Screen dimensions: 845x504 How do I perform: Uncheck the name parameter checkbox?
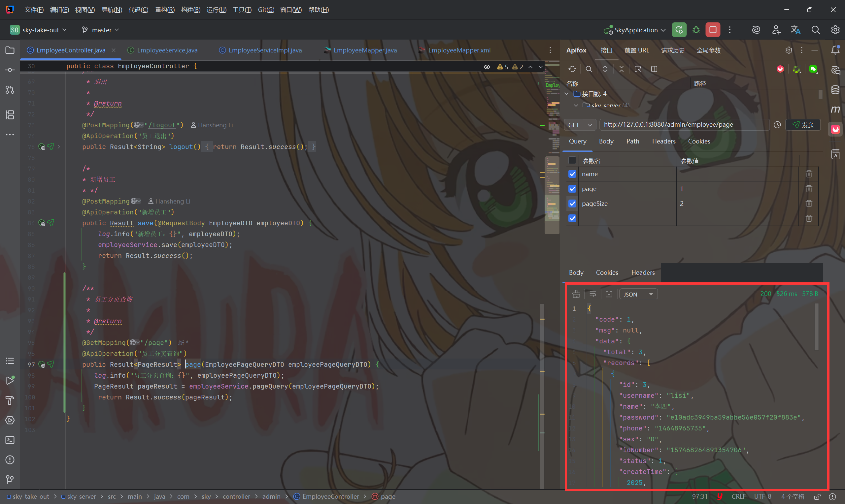click(572, 174)
